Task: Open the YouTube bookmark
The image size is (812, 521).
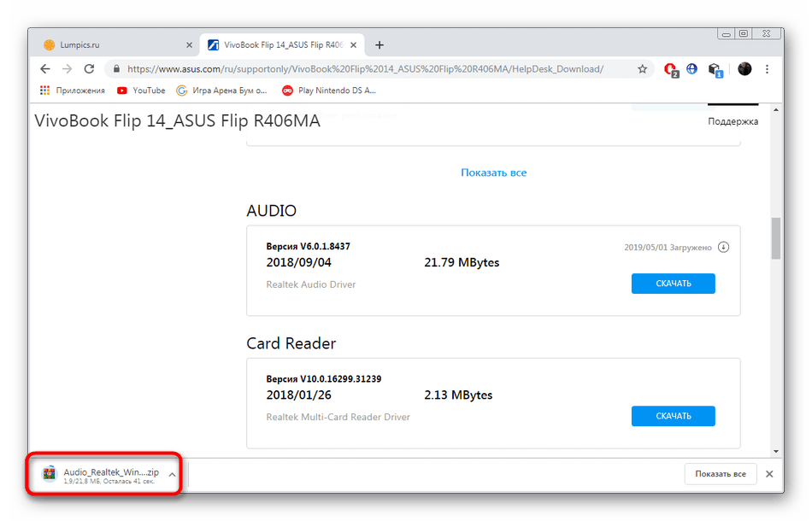Action: 141,90
